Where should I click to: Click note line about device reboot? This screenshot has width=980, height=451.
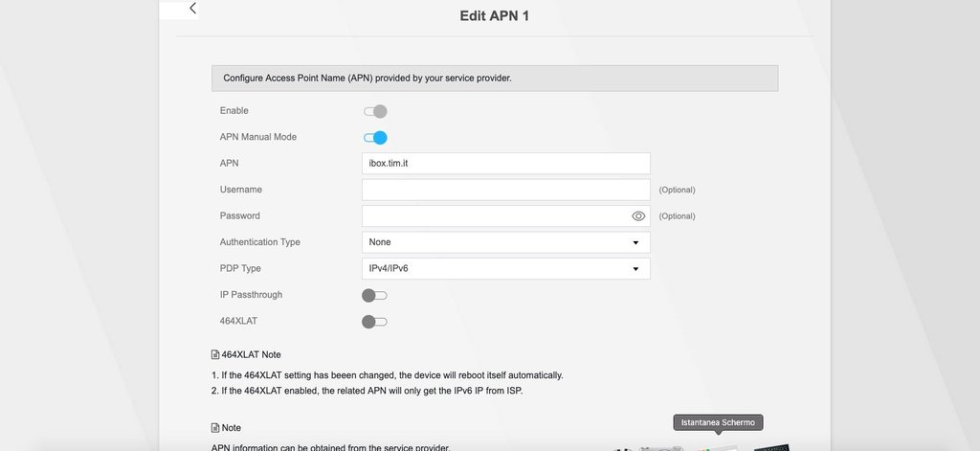click(x=388, y=375)
